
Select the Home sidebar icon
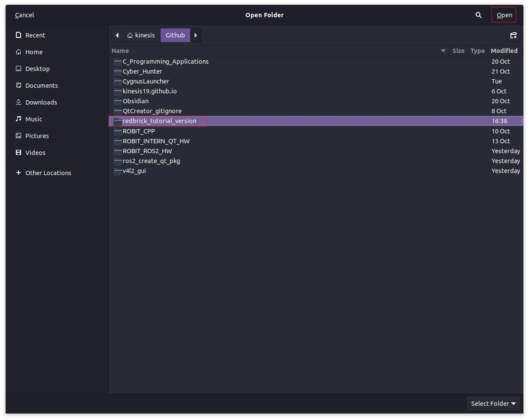coord(19,52)
